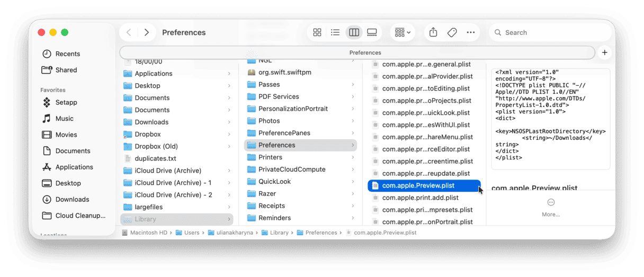The height and width of the screenshot is (277, 644).
Task: Open Shared in the sidebar
Action: pos(66,69)
